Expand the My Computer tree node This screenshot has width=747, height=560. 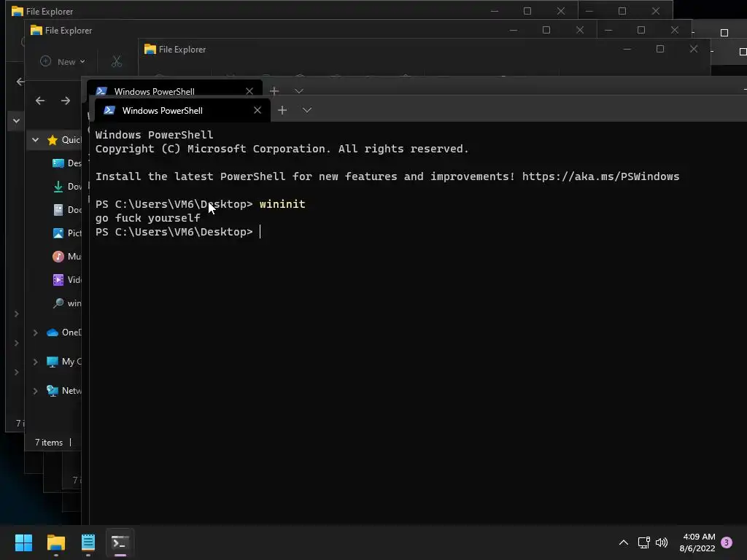35,362
